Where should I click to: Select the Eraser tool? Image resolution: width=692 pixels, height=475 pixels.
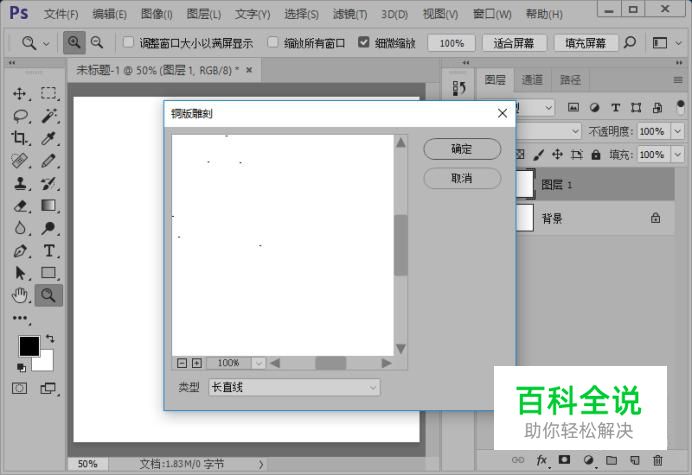click(20, 206)
